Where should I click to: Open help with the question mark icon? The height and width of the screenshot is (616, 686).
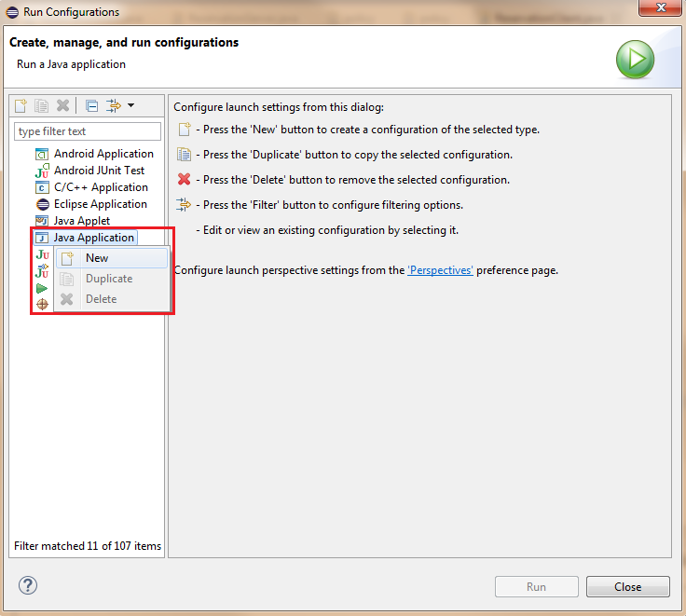[28, 585]
